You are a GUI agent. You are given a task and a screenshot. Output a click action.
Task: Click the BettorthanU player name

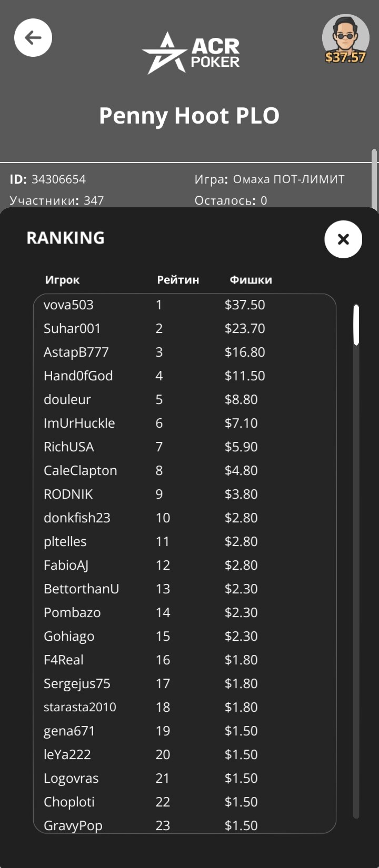pyautogui.click(x=81, y=589)
